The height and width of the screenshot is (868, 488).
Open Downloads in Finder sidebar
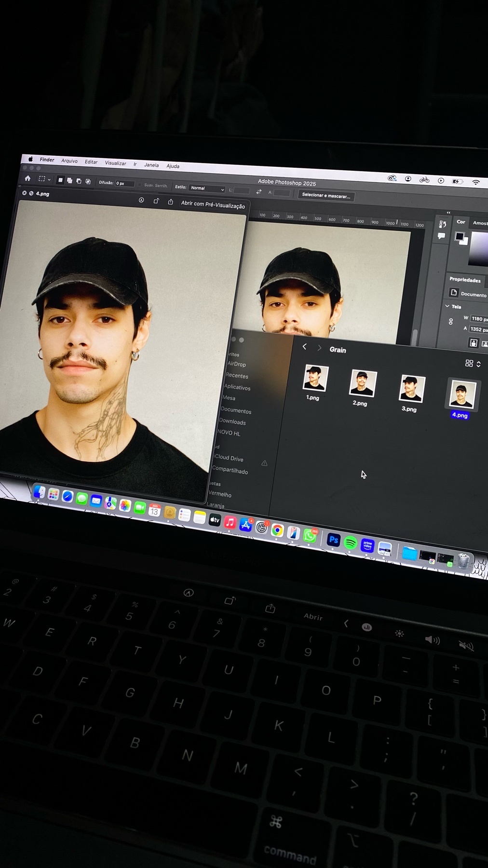232,421
